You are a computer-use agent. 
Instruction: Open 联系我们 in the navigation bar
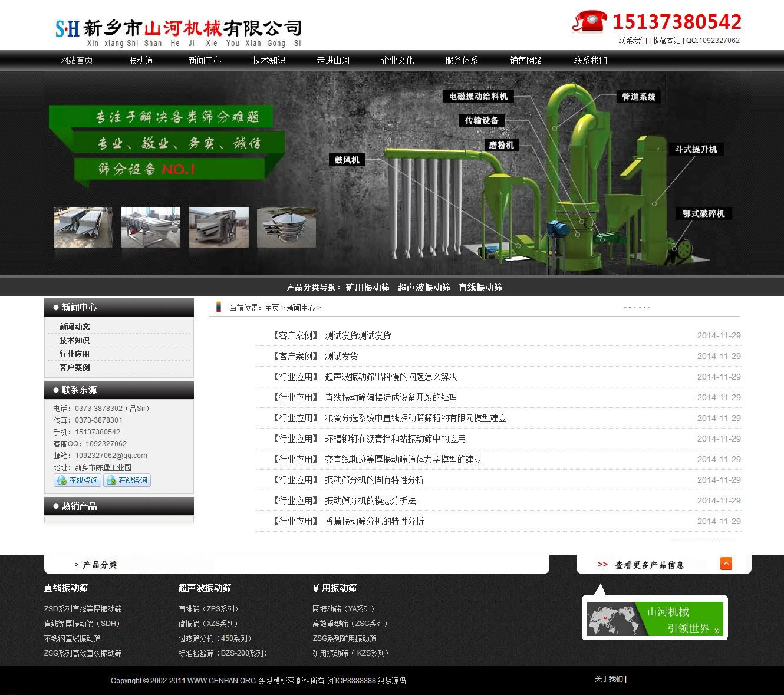coord(590,60)
